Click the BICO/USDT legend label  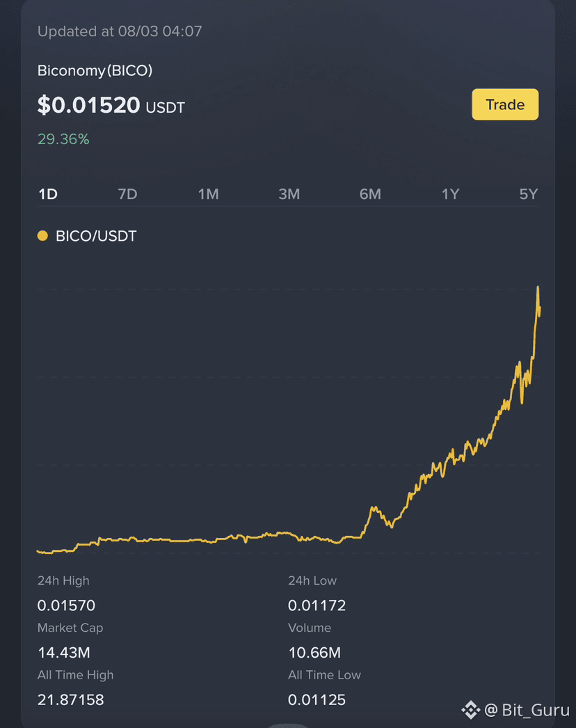(96, 236)
